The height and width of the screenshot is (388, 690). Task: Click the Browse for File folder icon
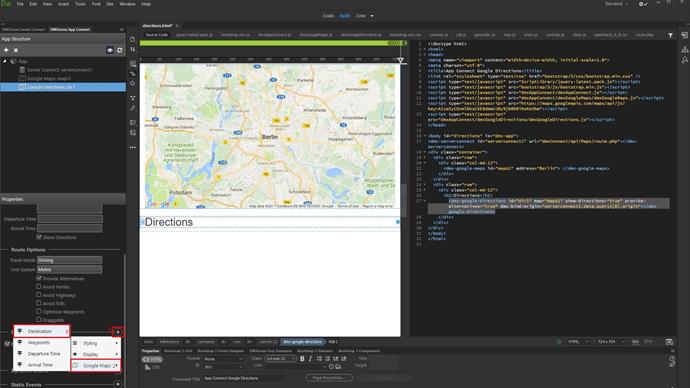coord(338,366)
